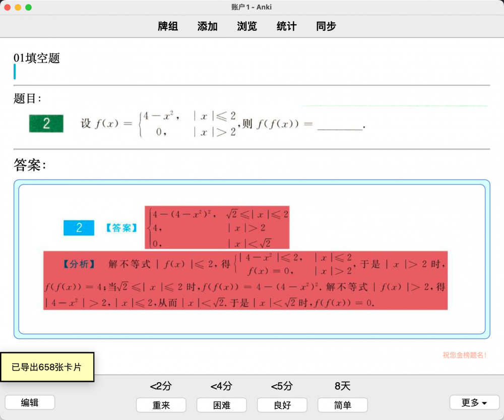
Task: Click the 【答案】 tag text
Action: point(121,228)
